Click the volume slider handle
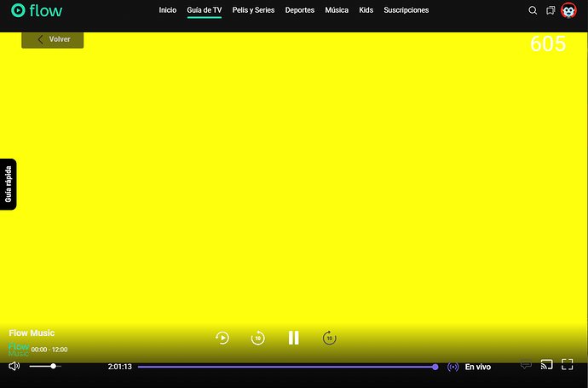The height and width of the screenshot is (388, 588). pyautogui.click(x=54, y=366)
